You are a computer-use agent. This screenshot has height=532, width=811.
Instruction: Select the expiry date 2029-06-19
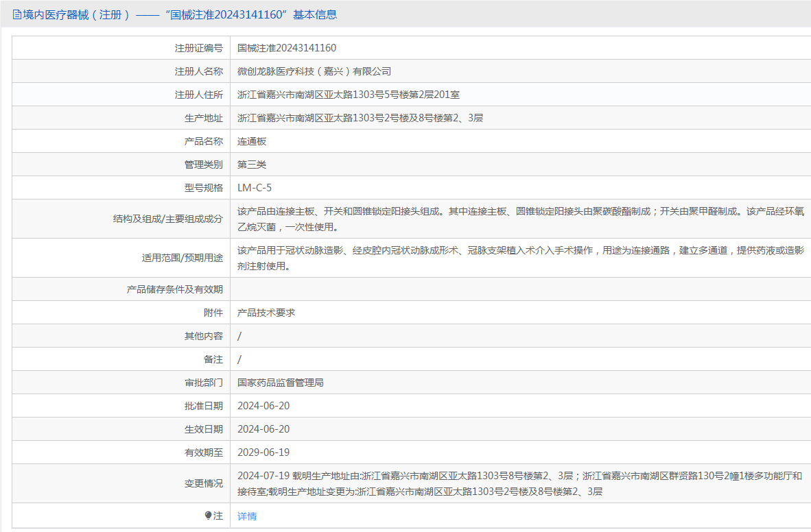pyautogui.click(x=263, y=452)
